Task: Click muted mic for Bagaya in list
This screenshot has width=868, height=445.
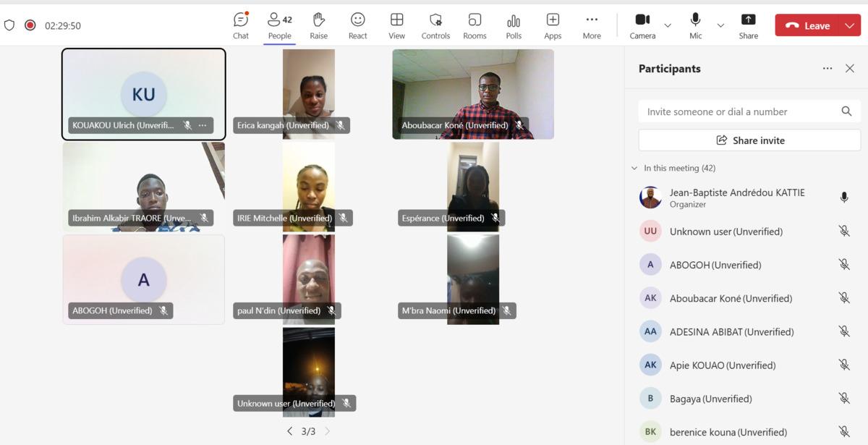Action: click(x=843, y=399)
